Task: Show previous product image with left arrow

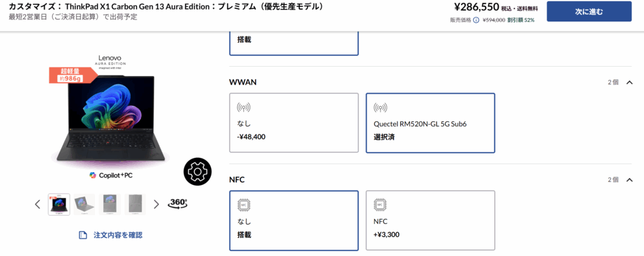Action: pos(38,204)
